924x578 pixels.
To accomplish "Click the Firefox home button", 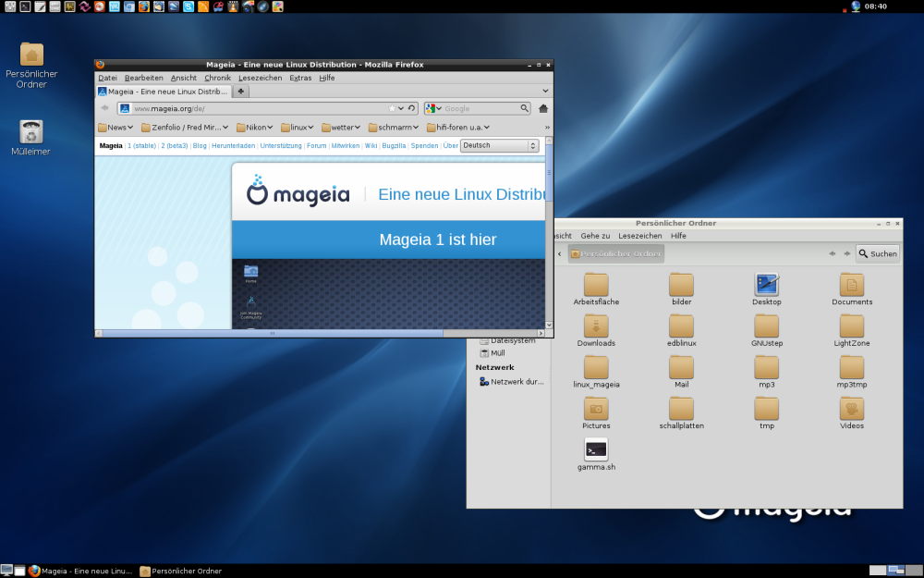I will (543, 108).
